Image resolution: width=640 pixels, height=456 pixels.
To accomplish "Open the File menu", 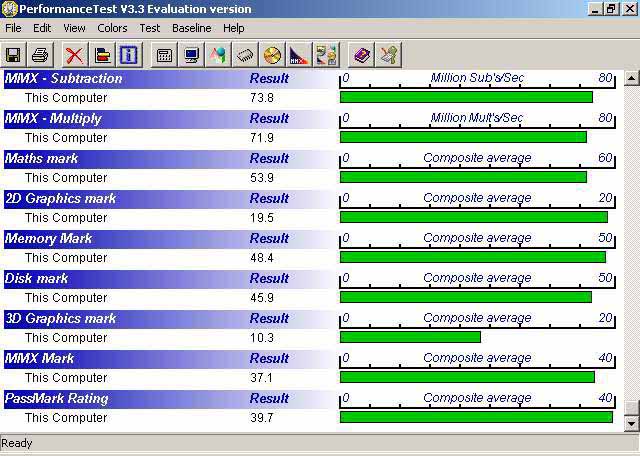I will click(x=13, y=28).
